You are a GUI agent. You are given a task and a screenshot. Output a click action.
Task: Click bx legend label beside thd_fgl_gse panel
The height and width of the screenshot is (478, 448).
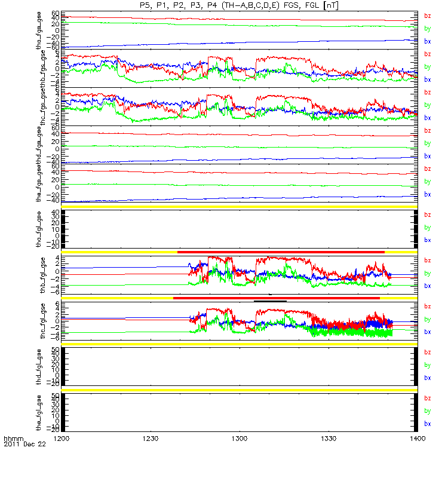(x=427, y=378)
